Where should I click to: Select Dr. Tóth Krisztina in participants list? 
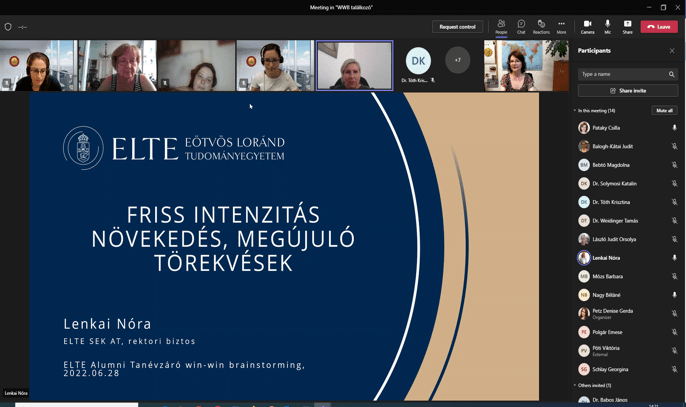628,202
